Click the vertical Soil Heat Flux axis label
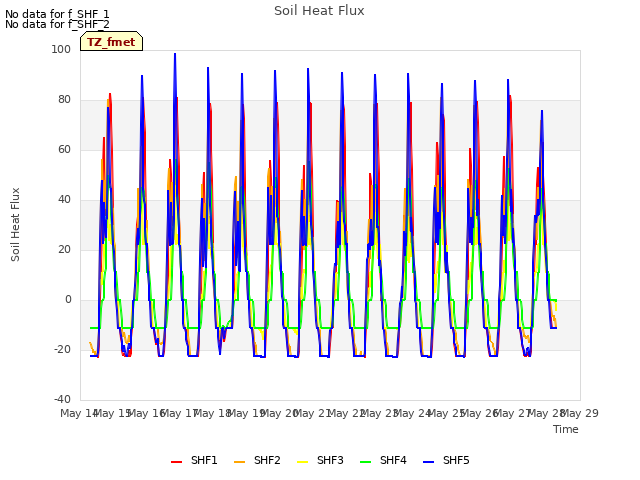640x480 pixels. (15, 224)
